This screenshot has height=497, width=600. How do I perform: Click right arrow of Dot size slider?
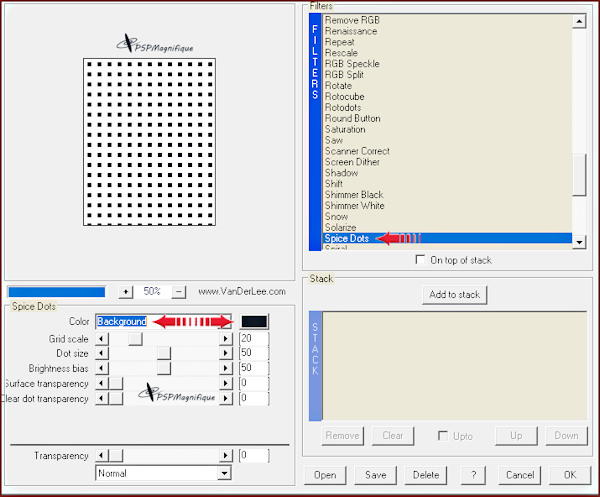(225, 354)
